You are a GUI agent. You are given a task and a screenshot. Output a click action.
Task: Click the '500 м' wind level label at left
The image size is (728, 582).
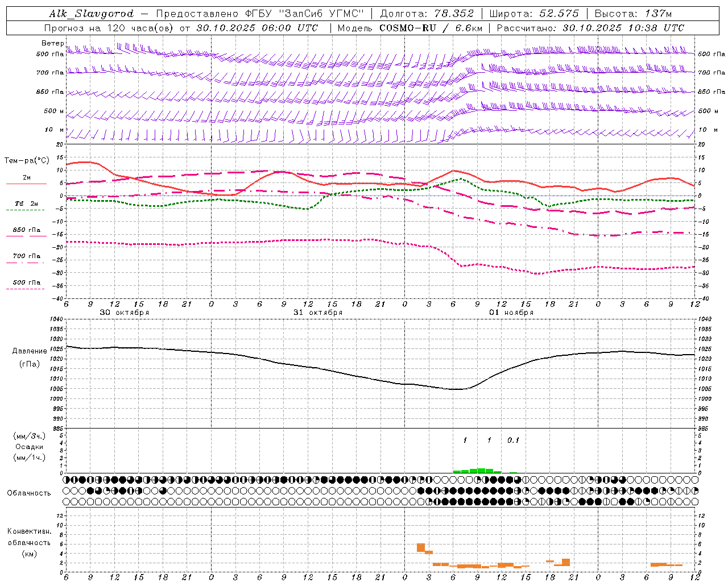pyautogui.click(x=54, y=111)
